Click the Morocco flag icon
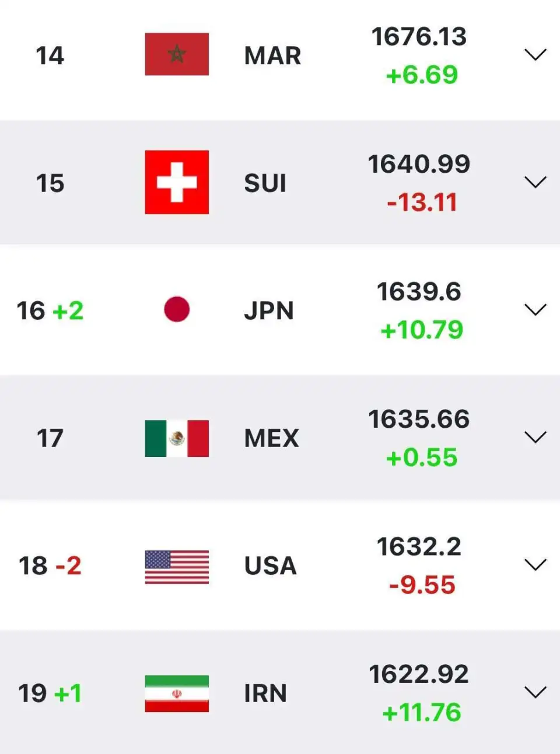 [x=177, y=54]
